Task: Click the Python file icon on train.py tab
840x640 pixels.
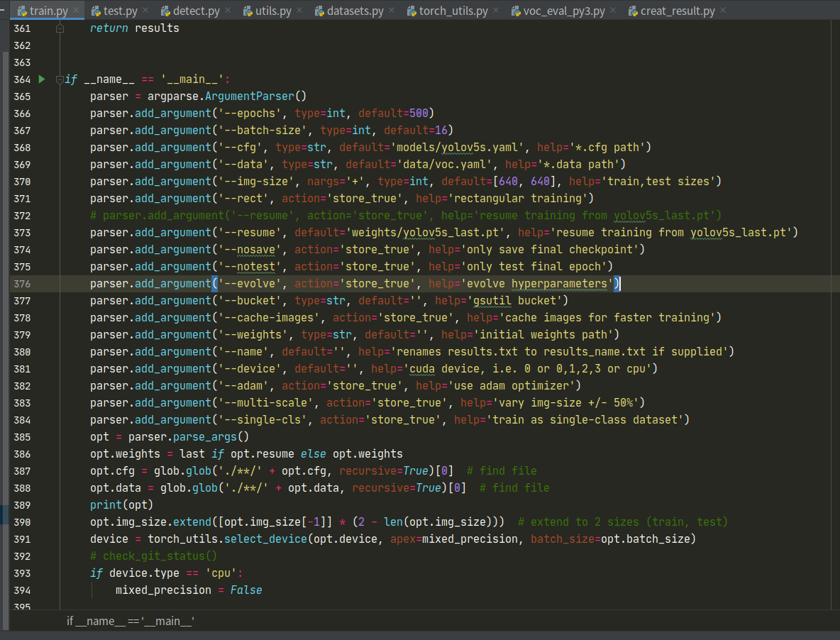Action: pyautogui.click(x=23, y=11)
